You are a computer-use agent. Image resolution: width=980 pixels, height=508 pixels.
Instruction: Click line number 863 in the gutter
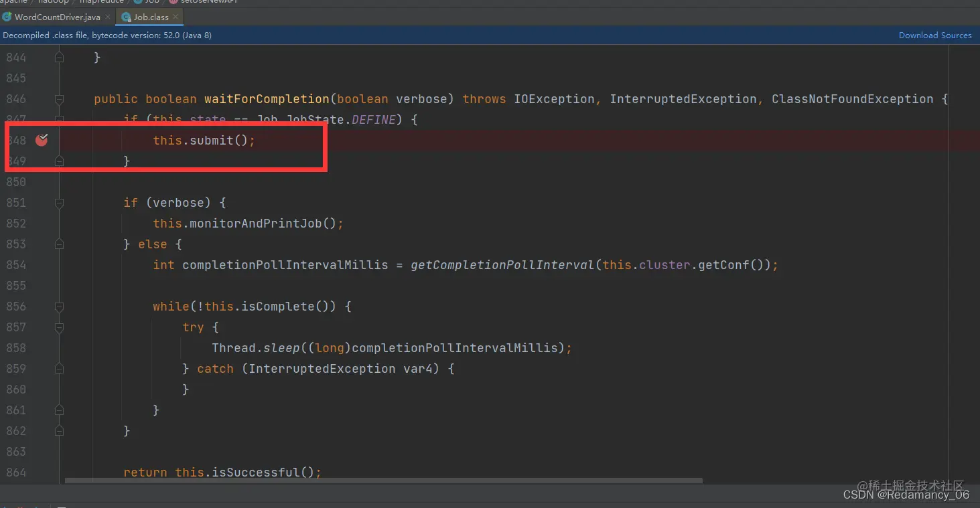16,452
